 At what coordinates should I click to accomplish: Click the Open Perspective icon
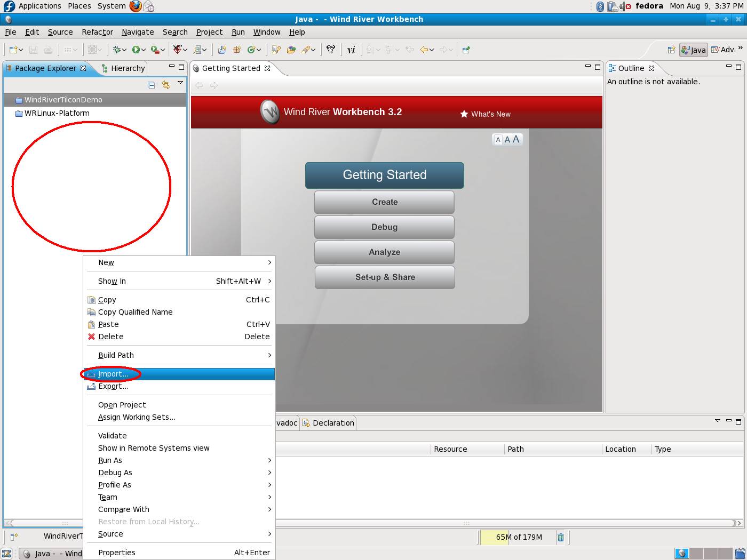tap(671, 50)
